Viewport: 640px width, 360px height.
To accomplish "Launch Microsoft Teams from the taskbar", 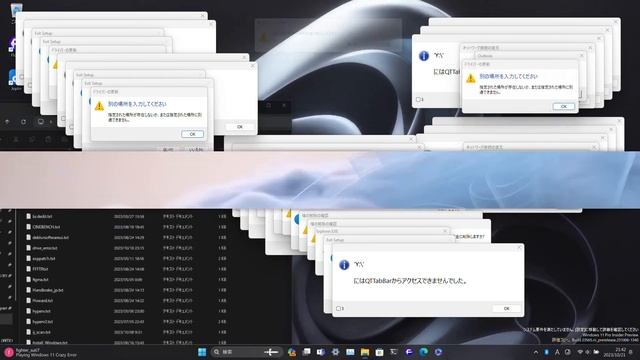I will coord(321,352).
